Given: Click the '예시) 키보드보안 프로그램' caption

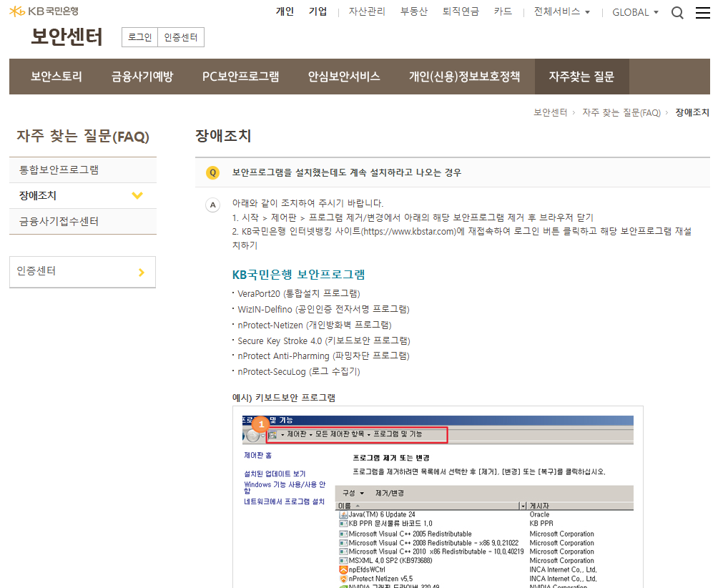Looking at the screenshot, I should pyautogui.click(x=284, y=398).
